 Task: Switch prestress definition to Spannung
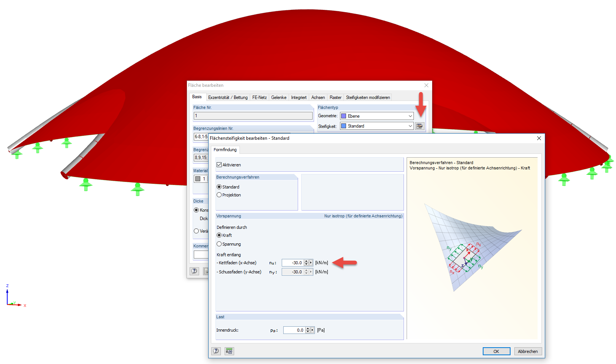219,244
